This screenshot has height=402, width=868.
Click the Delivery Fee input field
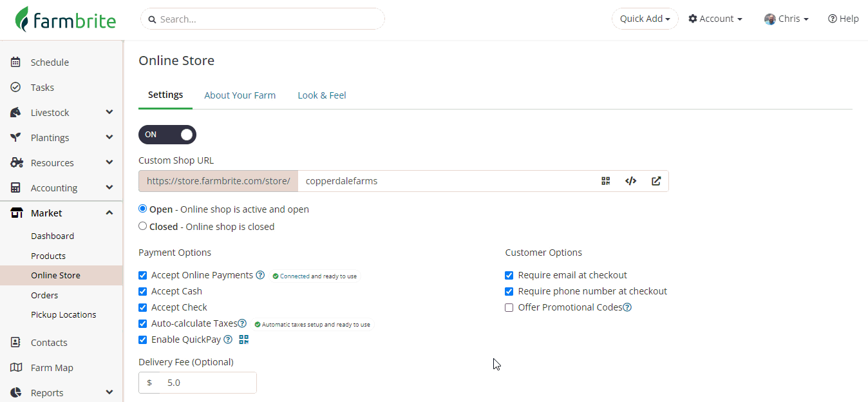[206, 383]
